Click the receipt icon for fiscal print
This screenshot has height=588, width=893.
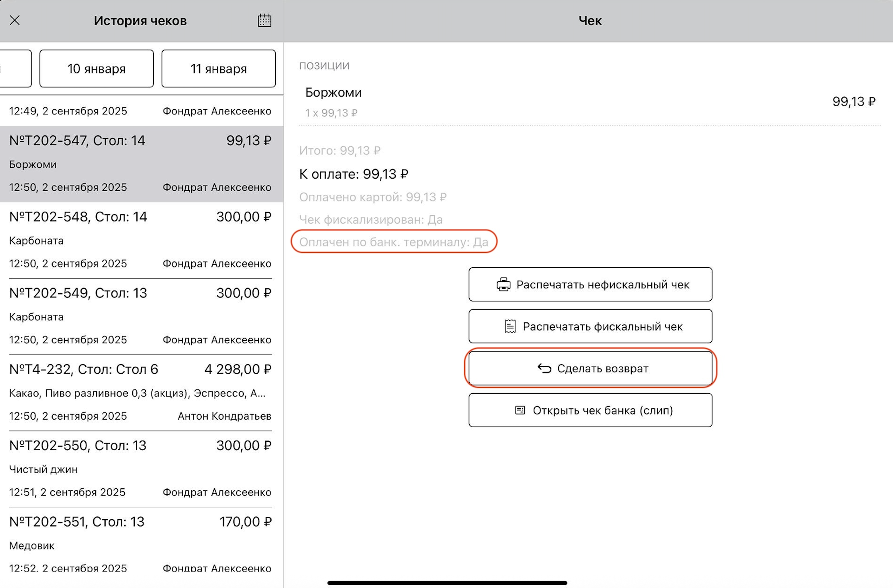(x=510, y=327)
